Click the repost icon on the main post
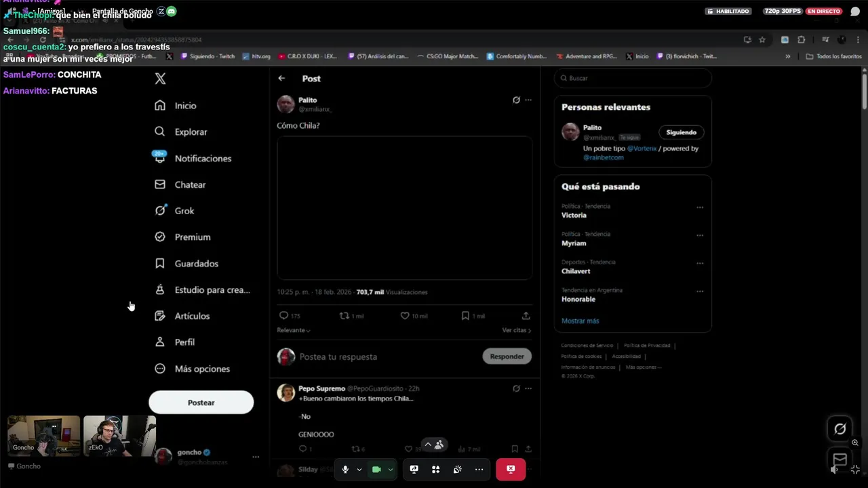This screenshot has width=868, height=488. point(344,316)
